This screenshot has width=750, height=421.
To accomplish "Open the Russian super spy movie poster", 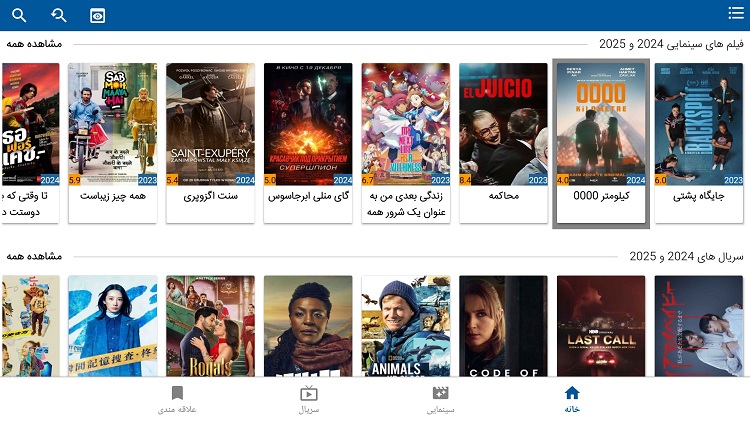I will pyautogui.click(x=308, y=124).
